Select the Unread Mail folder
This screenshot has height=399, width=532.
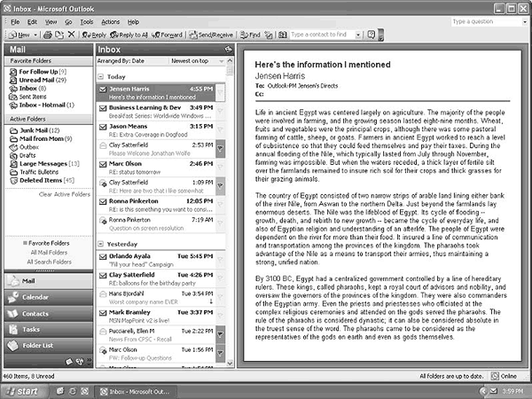37,80
